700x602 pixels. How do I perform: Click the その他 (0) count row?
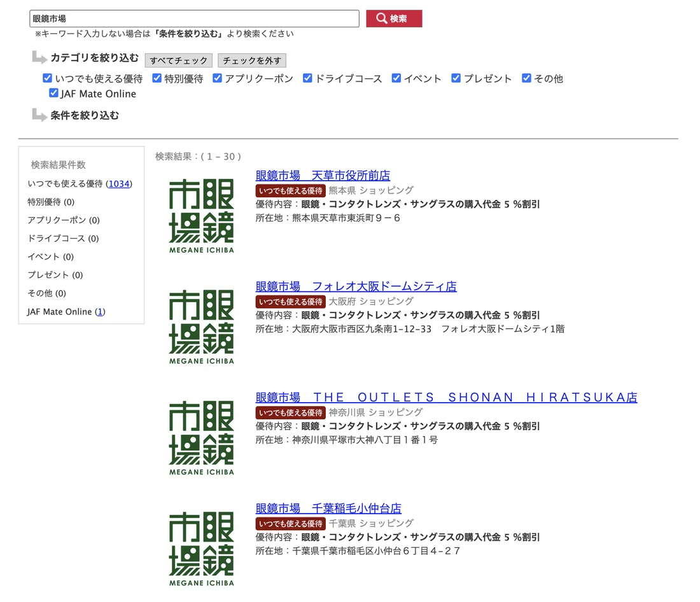point(47,293)
